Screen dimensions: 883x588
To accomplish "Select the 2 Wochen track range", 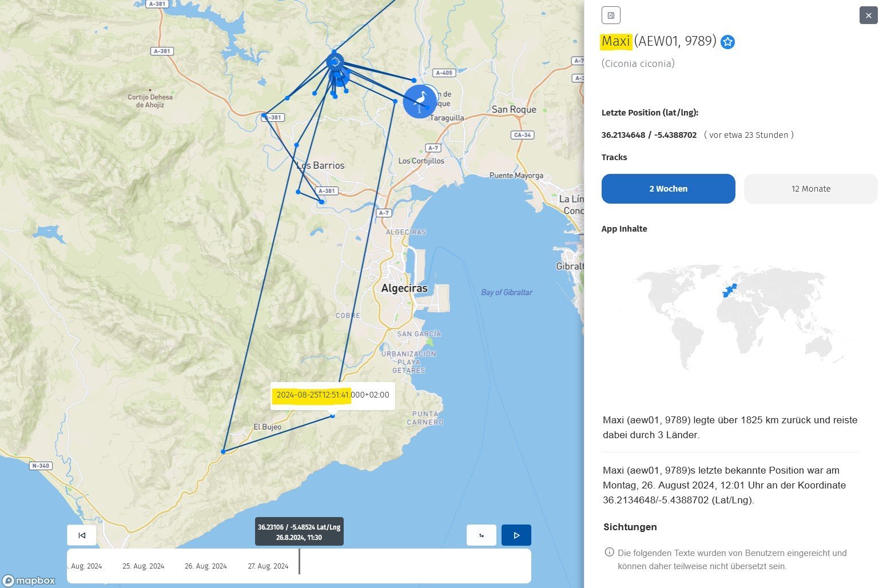I will click(668, 189).
